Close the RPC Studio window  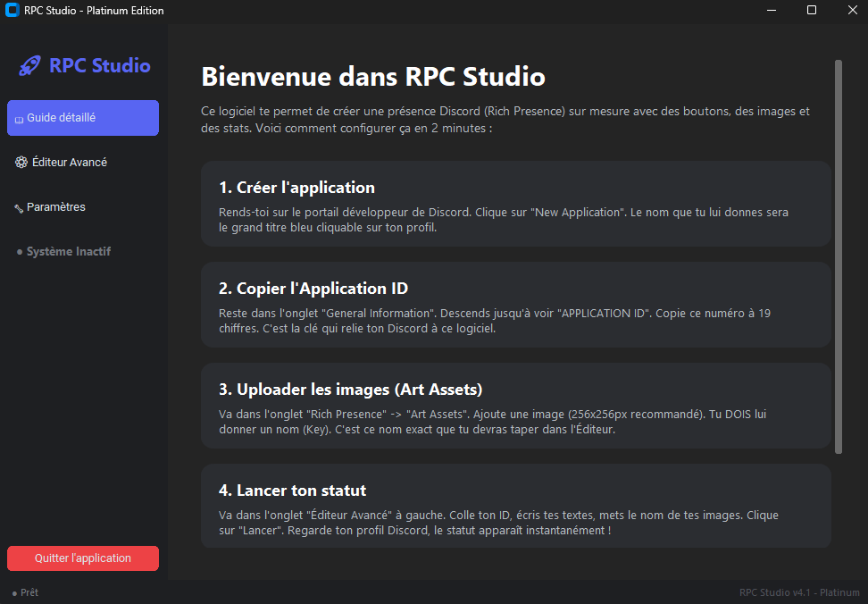[853, 10]
